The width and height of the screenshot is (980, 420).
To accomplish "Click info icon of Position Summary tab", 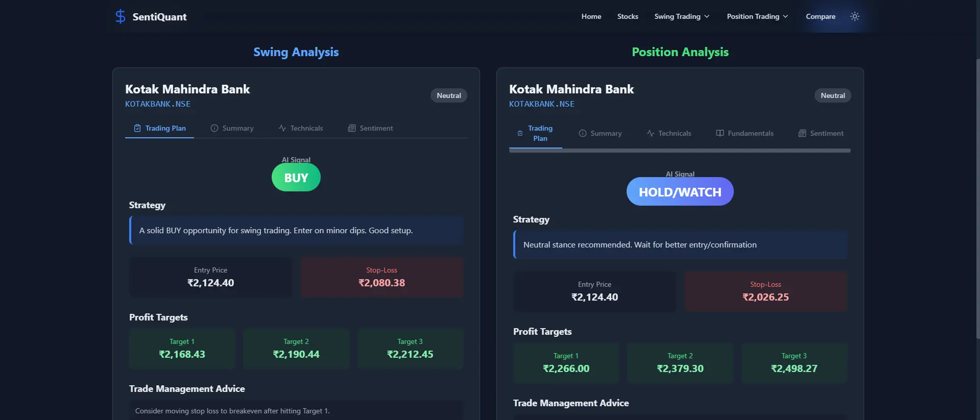I will coord(583,133).
